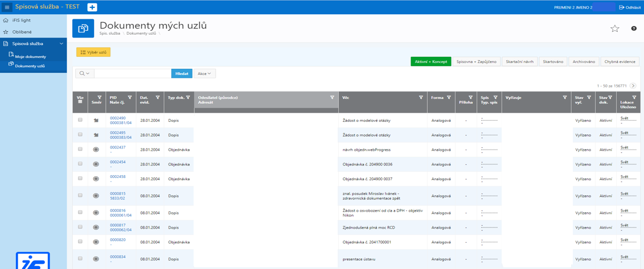Filter by PID column funnel icon

point(130,98)
